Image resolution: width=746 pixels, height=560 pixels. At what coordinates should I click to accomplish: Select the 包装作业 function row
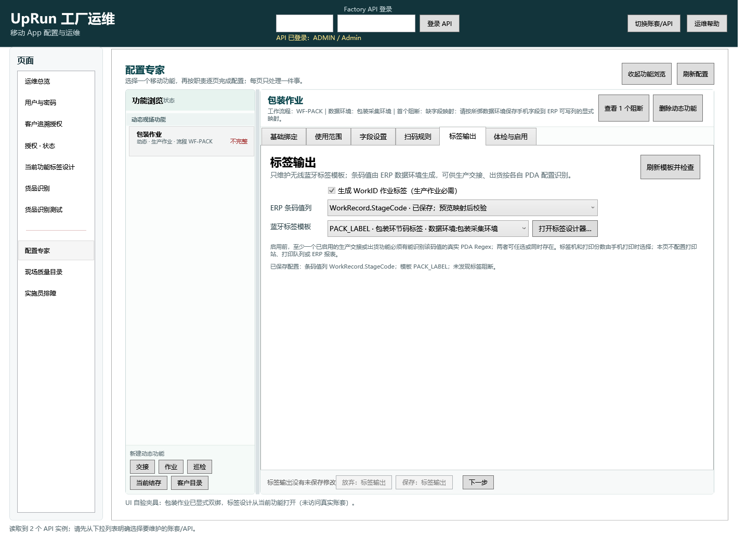coord(191,141)
